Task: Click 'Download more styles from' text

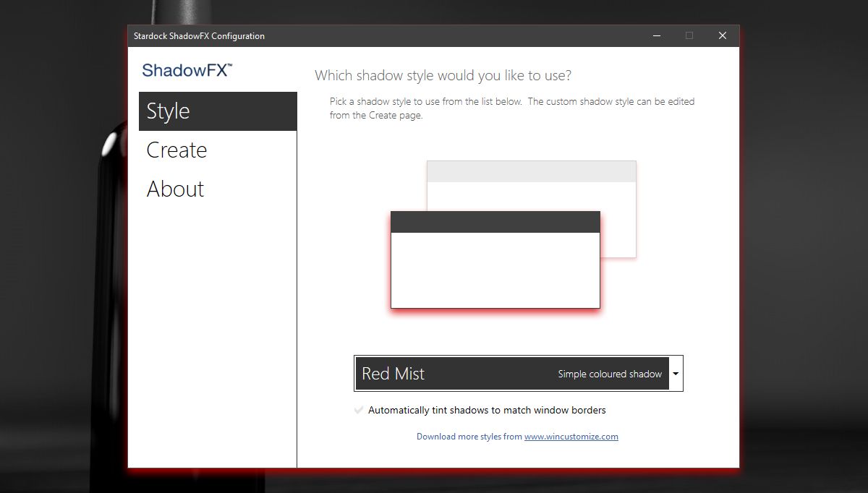Action: (x=469, y=437)
